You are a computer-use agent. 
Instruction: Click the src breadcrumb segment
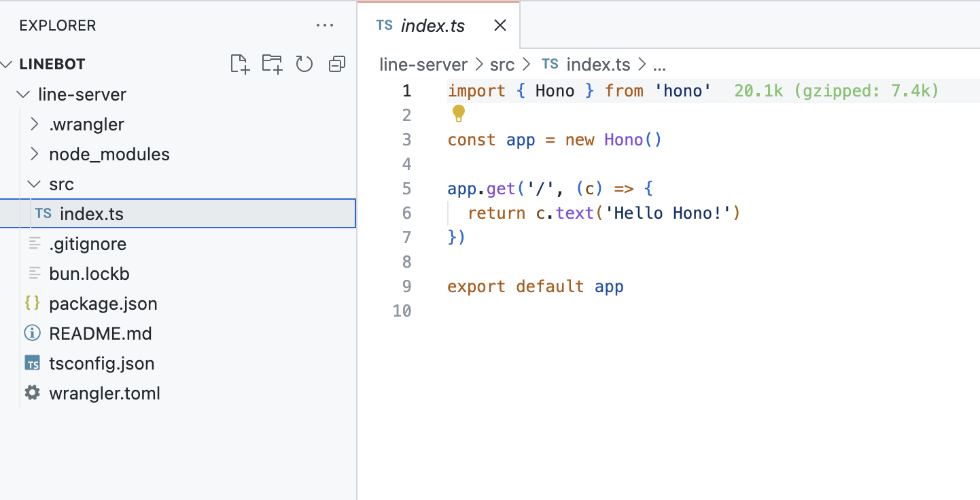tap(502, 65)
